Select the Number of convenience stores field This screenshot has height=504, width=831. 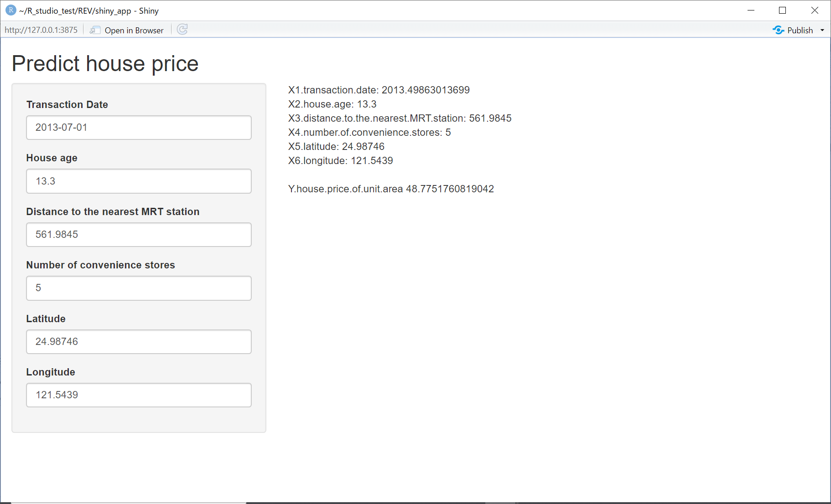click(x=139, y=288)
